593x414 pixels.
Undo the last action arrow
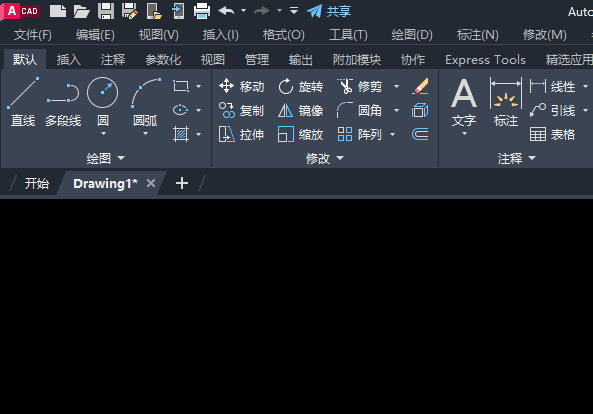click(226, 11)
